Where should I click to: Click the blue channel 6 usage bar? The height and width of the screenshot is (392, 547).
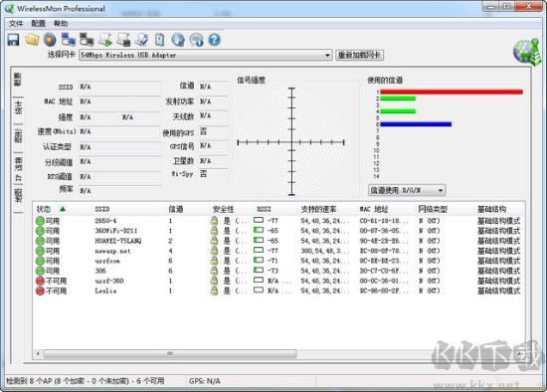click(416, 124)
